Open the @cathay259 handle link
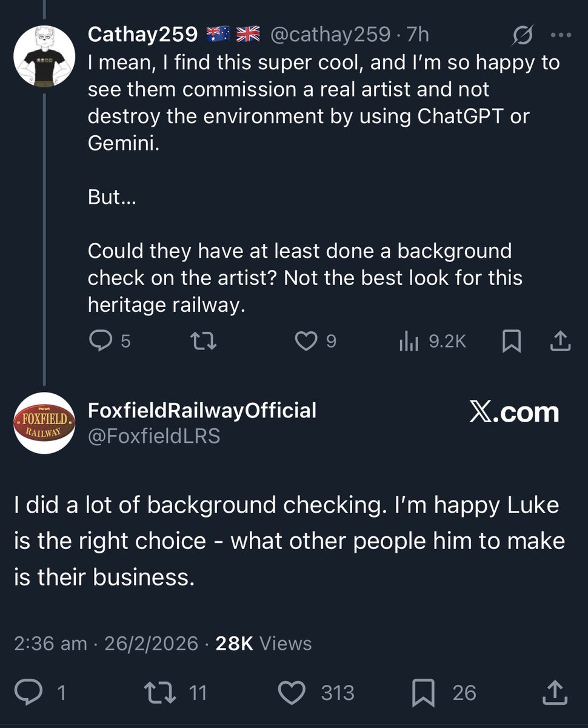 (329, 35)
